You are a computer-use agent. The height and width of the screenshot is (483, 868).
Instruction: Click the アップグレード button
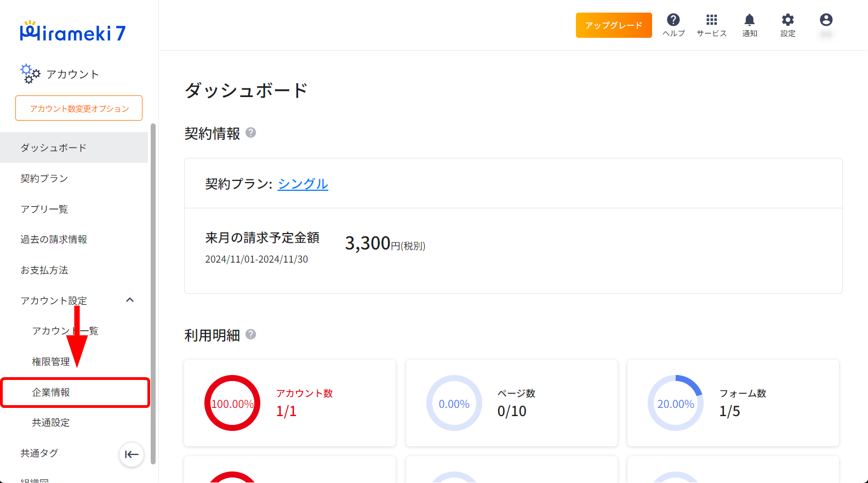pos(614,25)
